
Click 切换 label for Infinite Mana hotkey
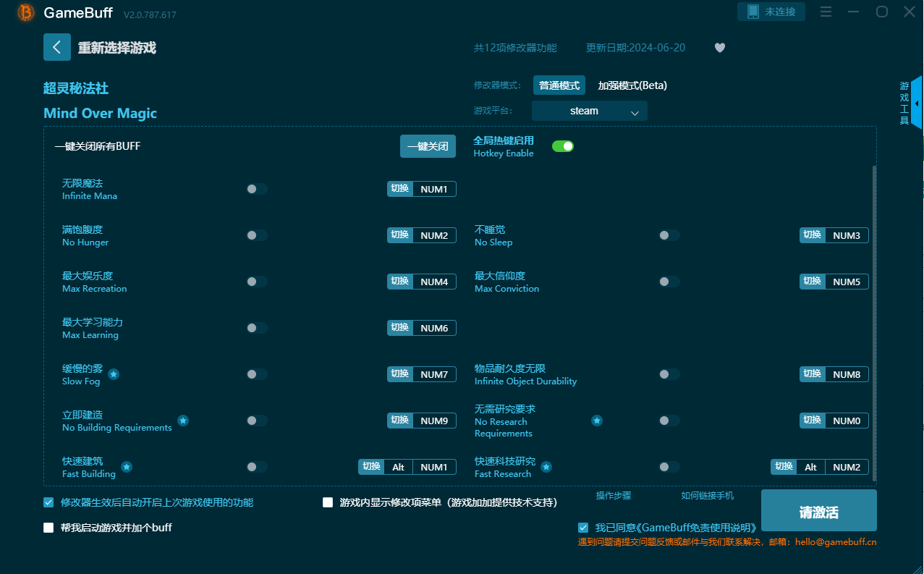click(x=400, y=190)
